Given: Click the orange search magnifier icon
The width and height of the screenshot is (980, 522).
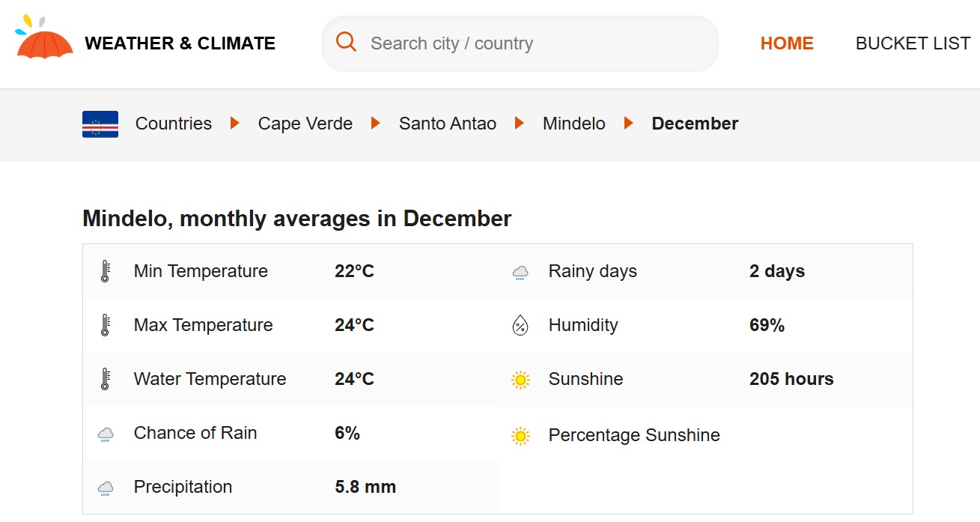Looking at the screenshot, I should 346,42.
